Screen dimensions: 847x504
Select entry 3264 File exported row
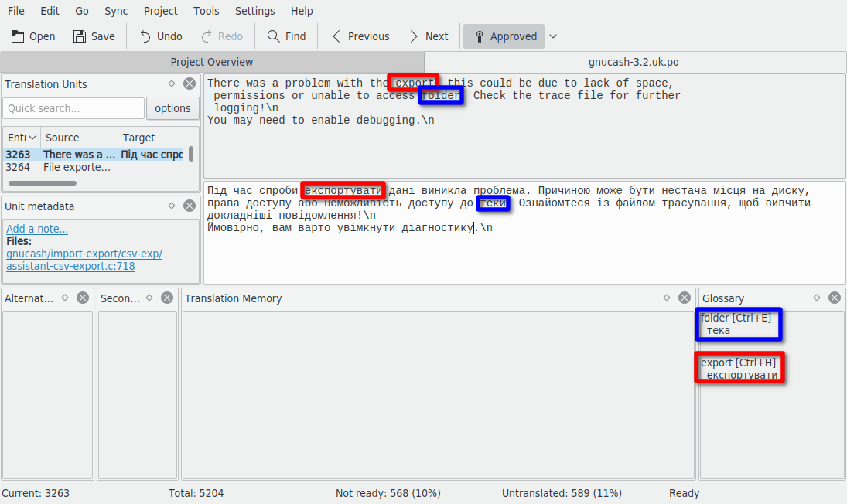[77, 167]
